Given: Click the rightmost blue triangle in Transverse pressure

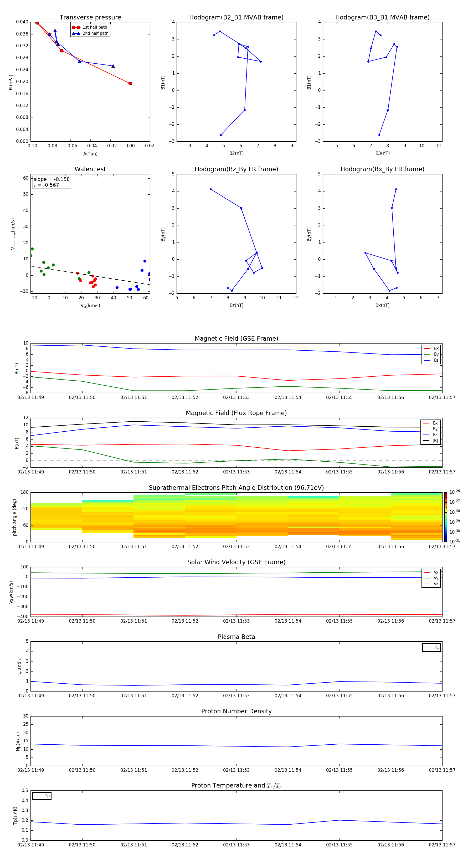Looking at the screenshot, I should 113,66.
